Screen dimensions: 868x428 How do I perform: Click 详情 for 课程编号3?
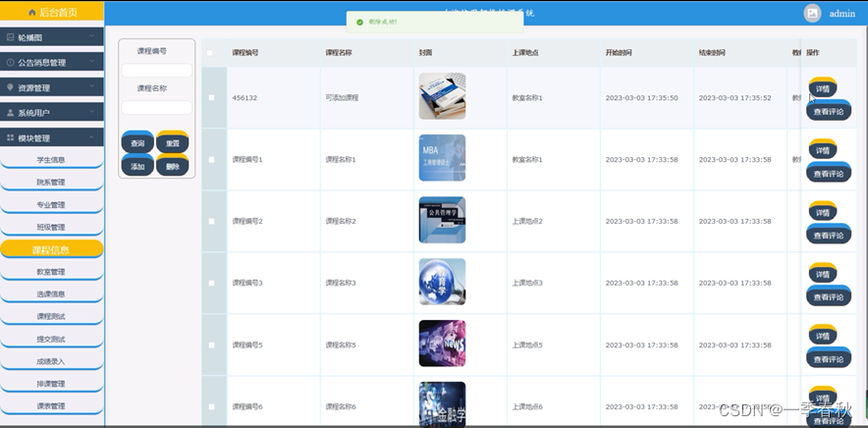[x=823, y=274]
